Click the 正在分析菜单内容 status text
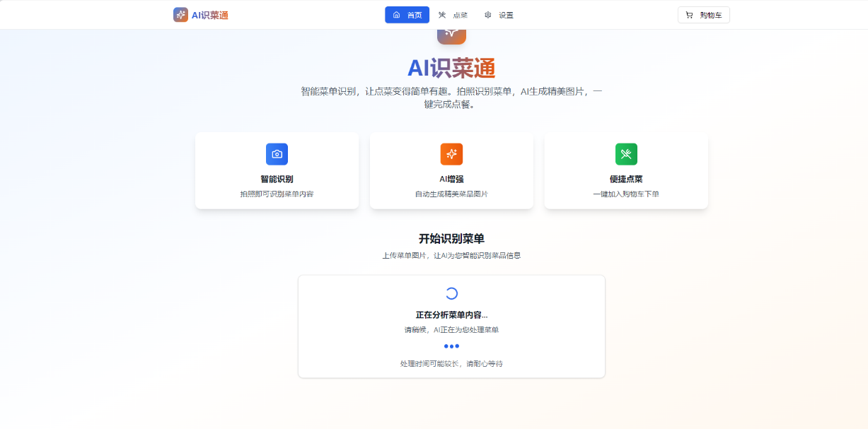868x429 pixels. pyautogui.click(x=451, y=315)
